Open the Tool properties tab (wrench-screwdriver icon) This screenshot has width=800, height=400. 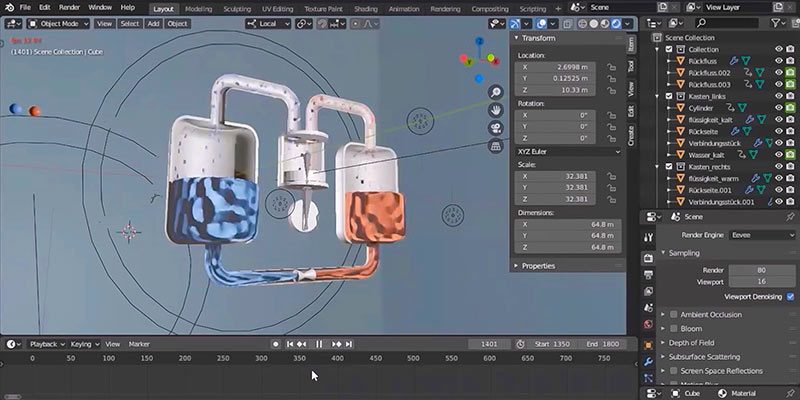coord(648,238)
